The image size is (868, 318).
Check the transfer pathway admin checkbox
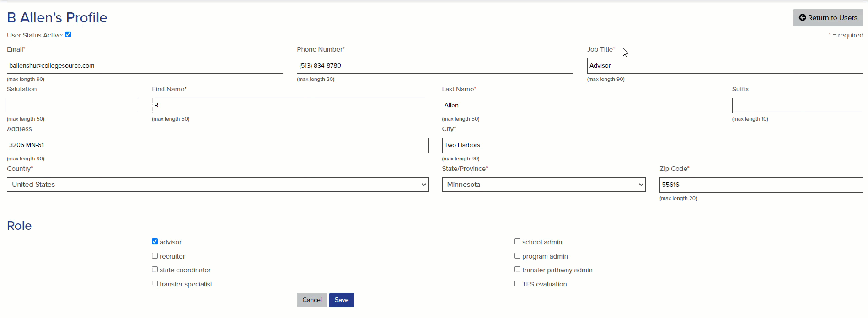[x=518, y=270]
